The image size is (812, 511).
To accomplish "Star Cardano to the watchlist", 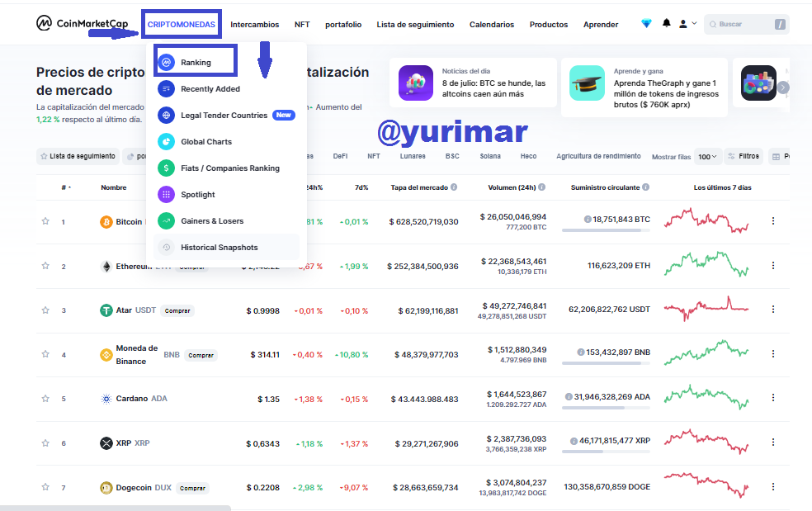I will click(45, 399).
